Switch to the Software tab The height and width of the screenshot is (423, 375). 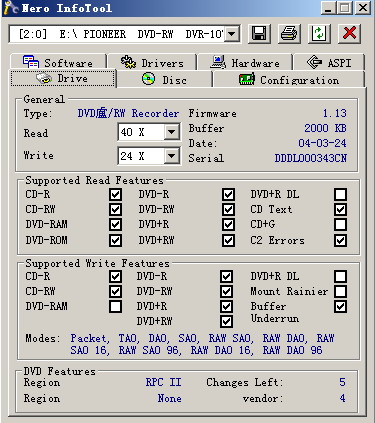coord(58,62)
